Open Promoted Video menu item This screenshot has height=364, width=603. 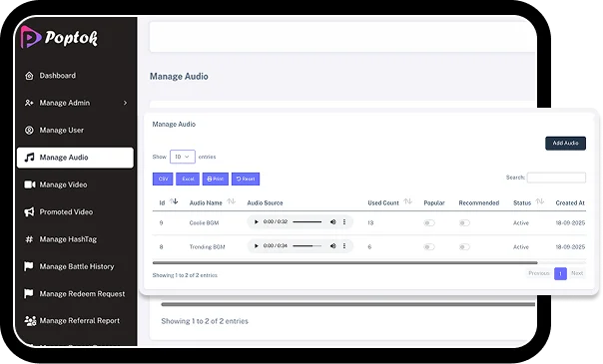tap(66, 212)
